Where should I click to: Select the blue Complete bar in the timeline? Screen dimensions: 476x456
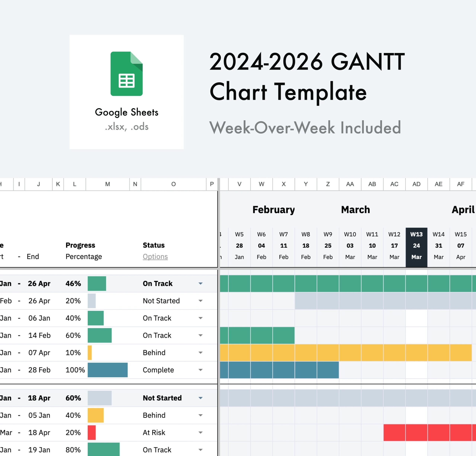279,370
